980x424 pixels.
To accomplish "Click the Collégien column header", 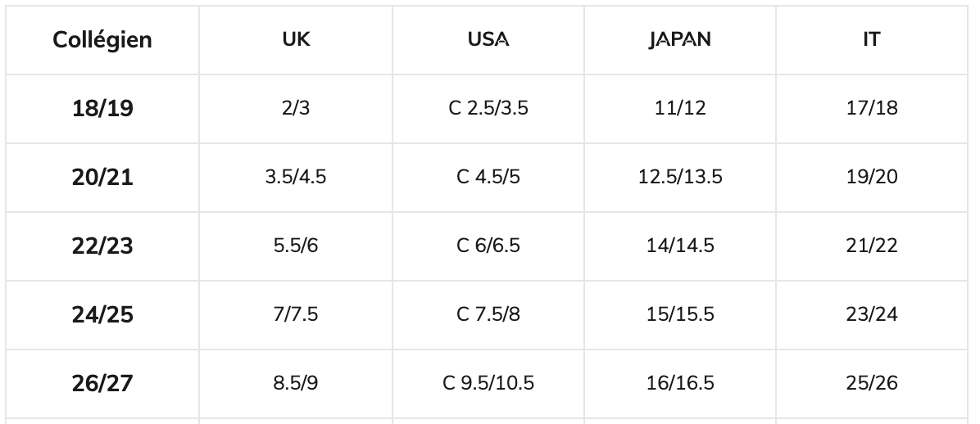I will tap(102, 40).
